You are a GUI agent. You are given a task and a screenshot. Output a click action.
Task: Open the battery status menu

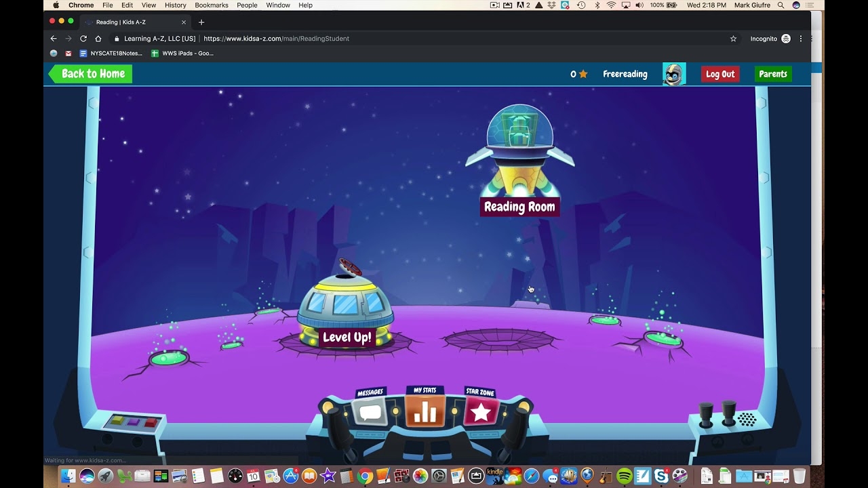[669, 5]
